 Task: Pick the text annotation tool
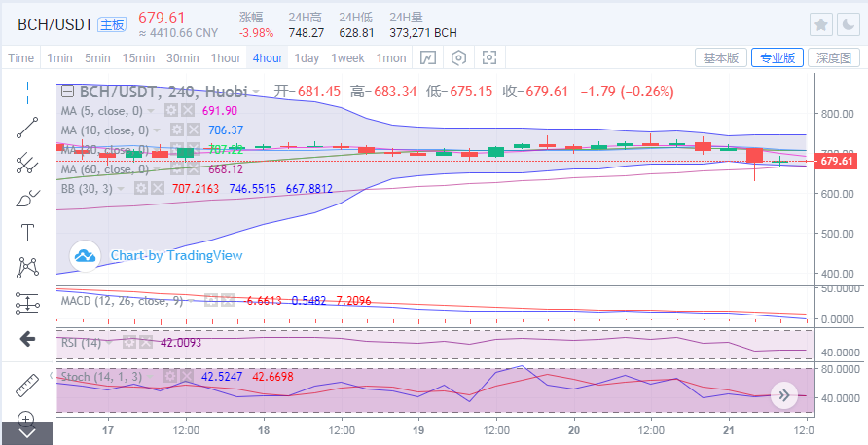pos(27,233)
